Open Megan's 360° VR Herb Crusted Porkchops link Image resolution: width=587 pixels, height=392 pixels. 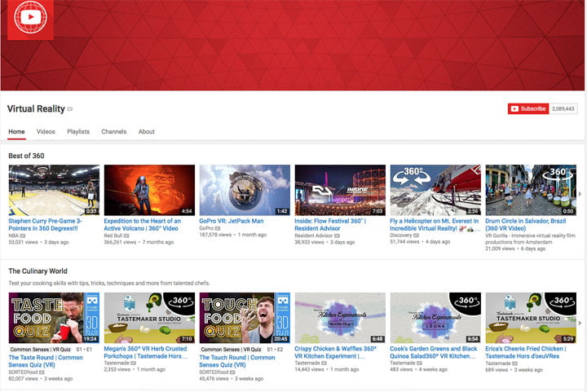tap(146, 352)
